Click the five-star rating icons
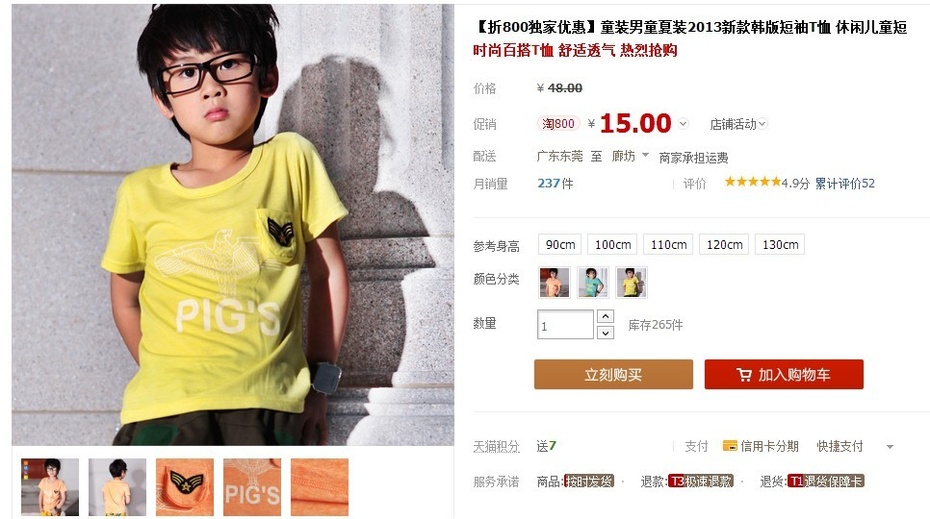 pos(752,182)
